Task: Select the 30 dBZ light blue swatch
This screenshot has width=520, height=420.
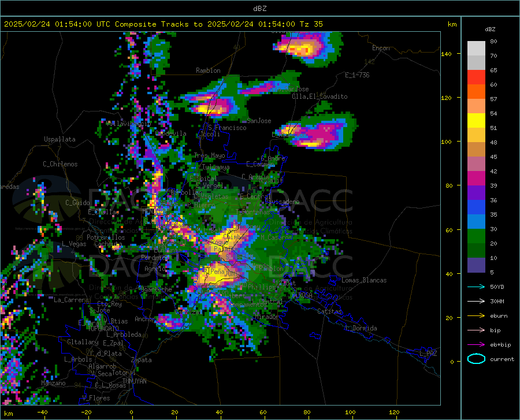Action: point(476,222)
